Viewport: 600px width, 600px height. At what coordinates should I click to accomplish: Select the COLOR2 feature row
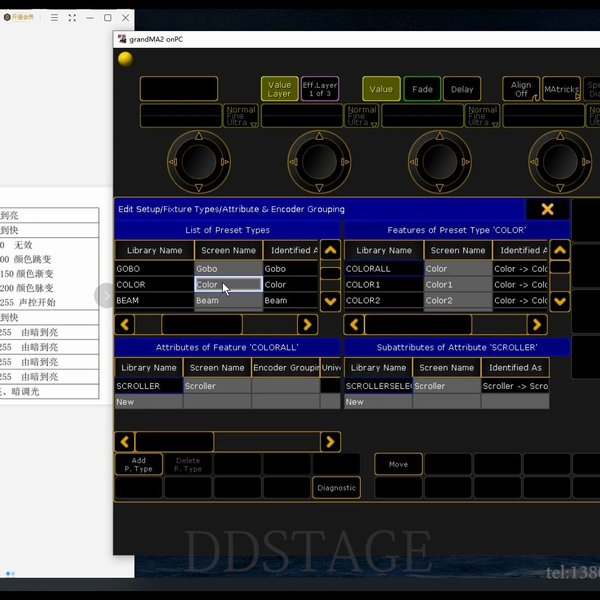[x=384, y=300]
